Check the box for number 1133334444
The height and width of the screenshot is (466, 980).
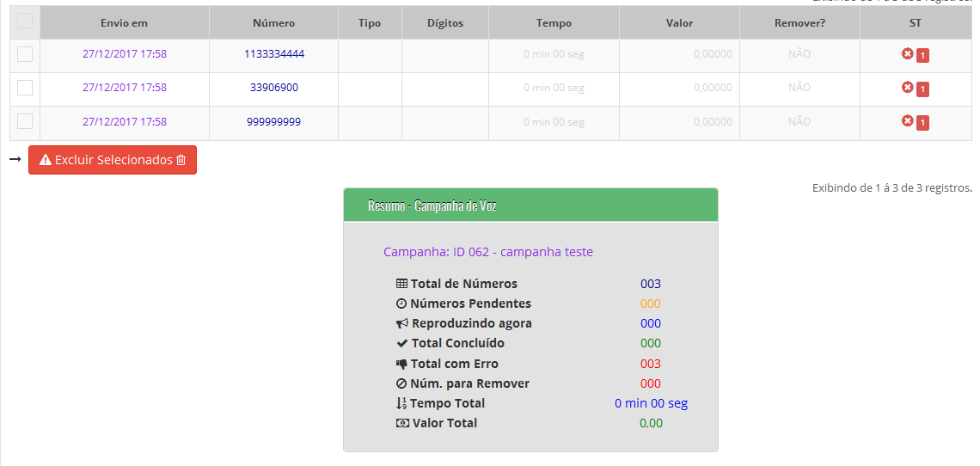tap(25, 54)
